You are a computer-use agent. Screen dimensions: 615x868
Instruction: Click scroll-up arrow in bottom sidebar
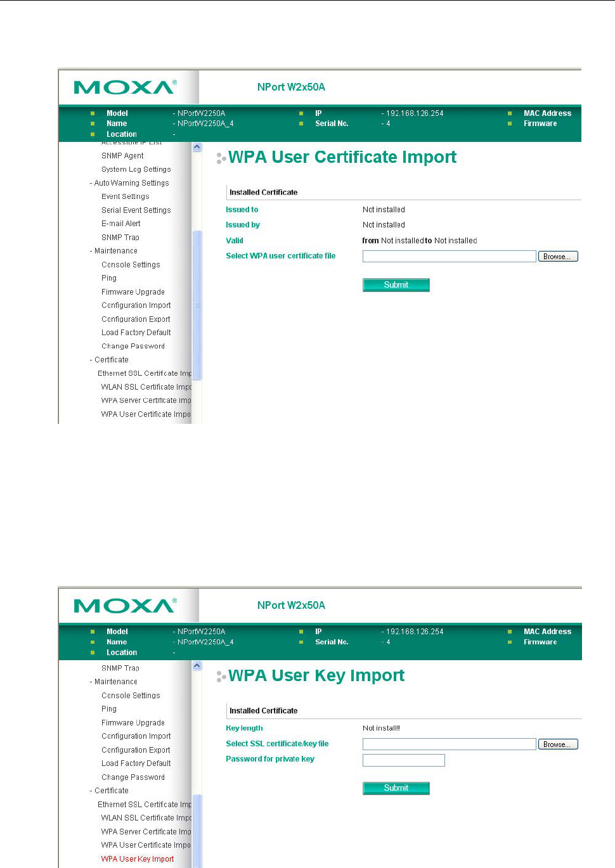point(197,666)
